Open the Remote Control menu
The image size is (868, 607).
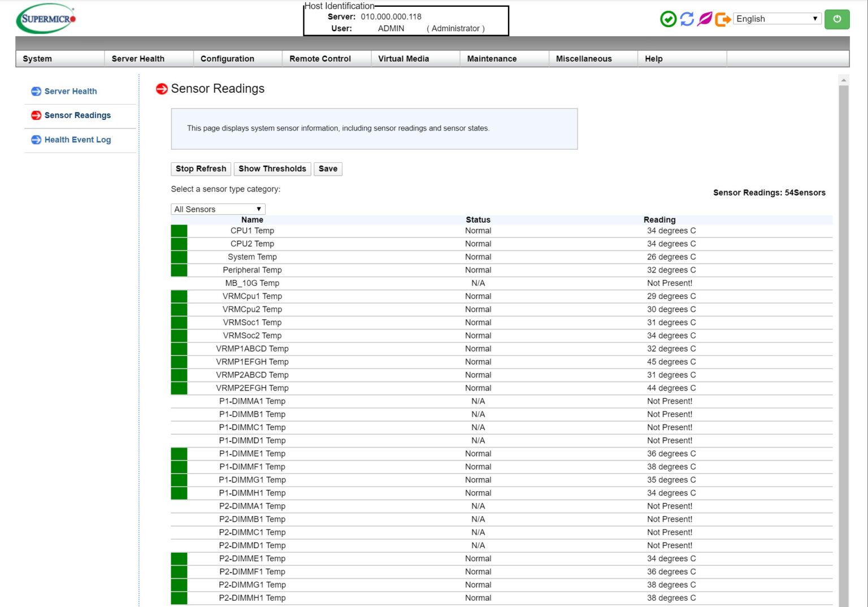[320, 58]
